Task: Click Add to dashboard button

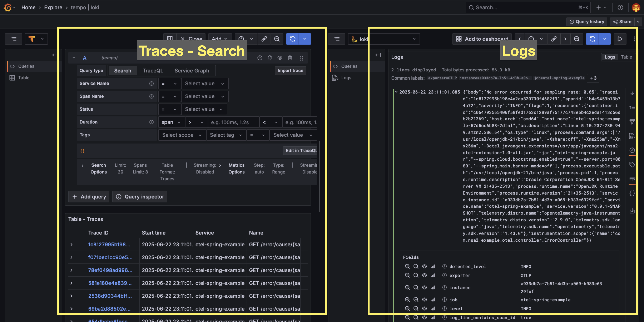Action: coord(482,39)
